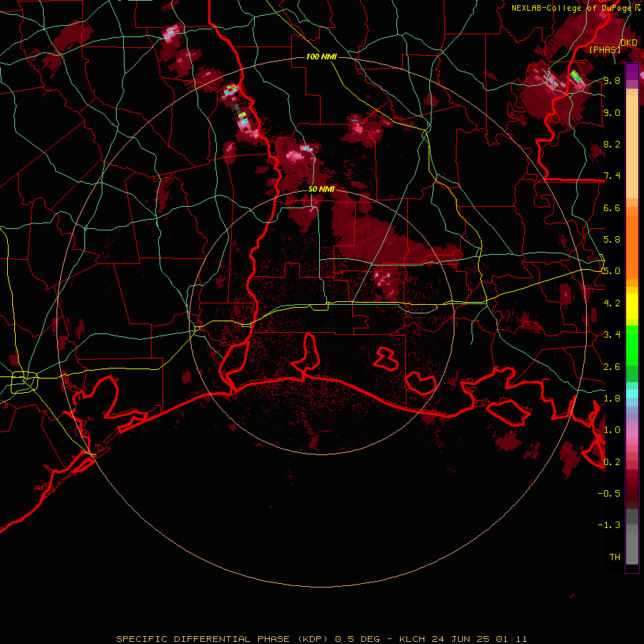Pick the bright green band on the color bar
The image size is (644, 644).
[x=632, y=346]
